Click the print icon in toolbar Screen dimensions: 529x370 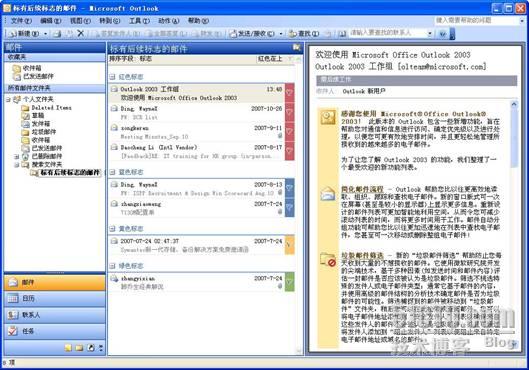tap(57, 33)
